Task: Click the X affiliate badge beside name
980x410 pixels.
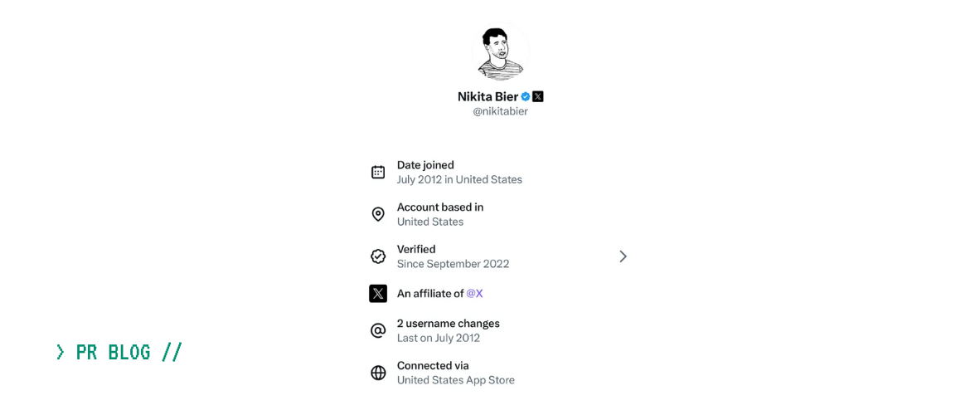Action: (x=538, y=96)
